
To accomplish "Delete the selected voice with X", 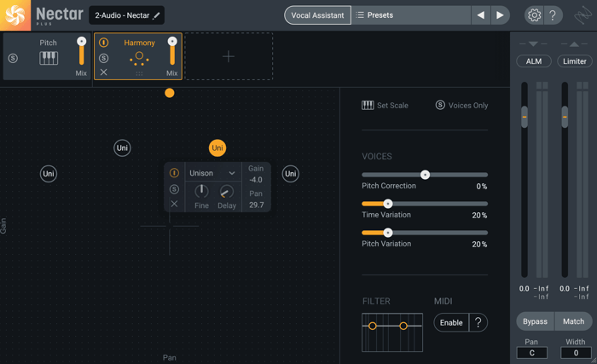I will tap(174, 204).
